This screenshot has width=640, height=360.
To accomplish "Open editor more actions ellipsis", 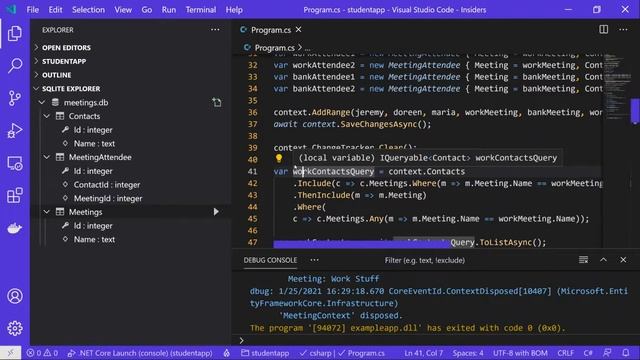I will coord(623,29).
